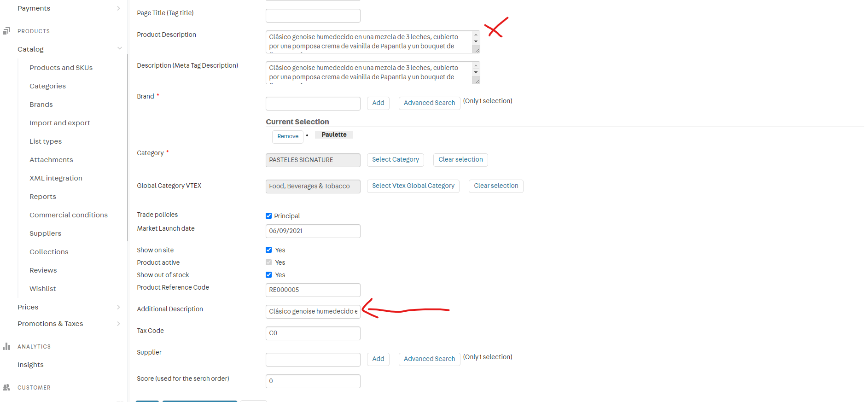This screenshot has width=868, height=402.
Task: Open the Insights menu item
Action: (30, 364)
